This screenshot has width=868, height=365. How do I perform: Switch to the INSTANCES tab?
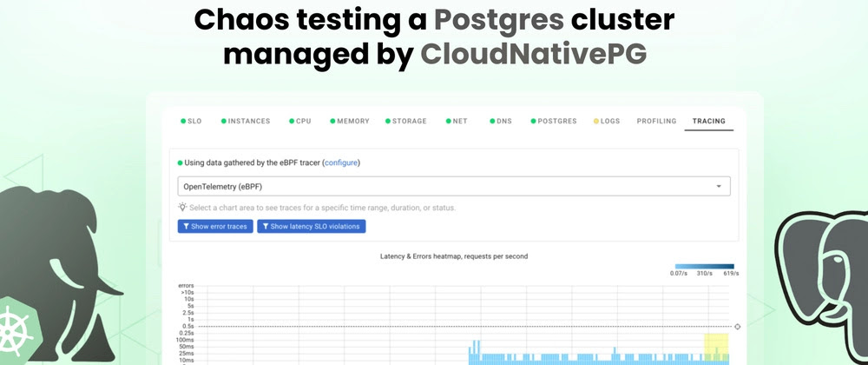tap(249, 121)
